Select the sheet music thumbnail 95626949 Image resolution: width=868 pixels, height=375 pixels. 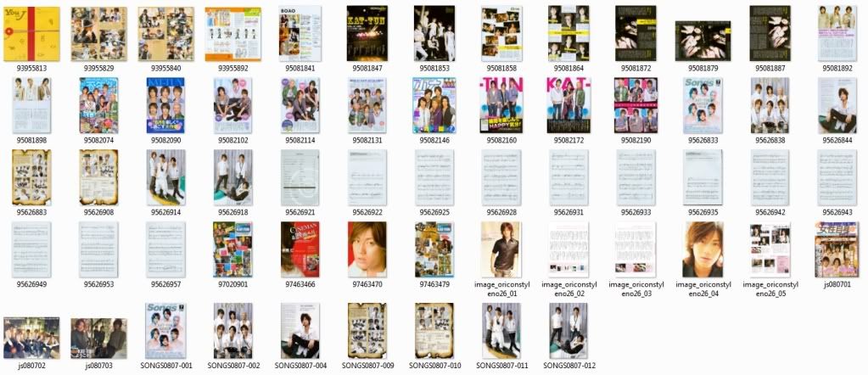31,249
